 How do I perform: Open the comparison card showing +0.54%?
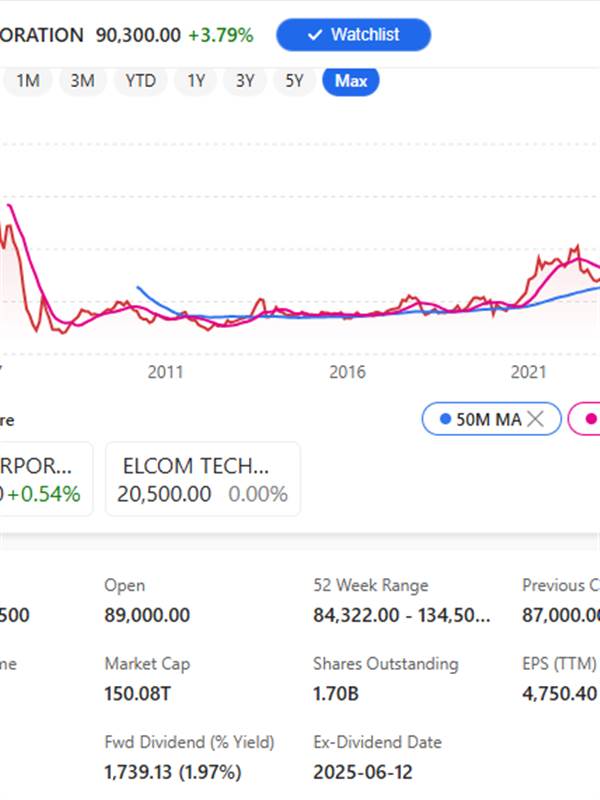[x=45, y=479]
